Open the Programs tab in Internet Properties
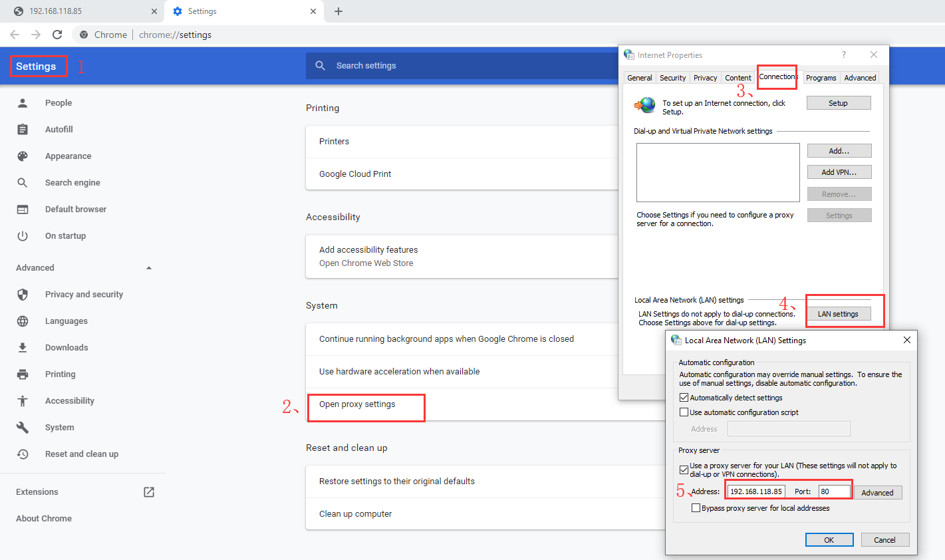The height and width of the screenshot is (560, 945). [x=821, y=78]
